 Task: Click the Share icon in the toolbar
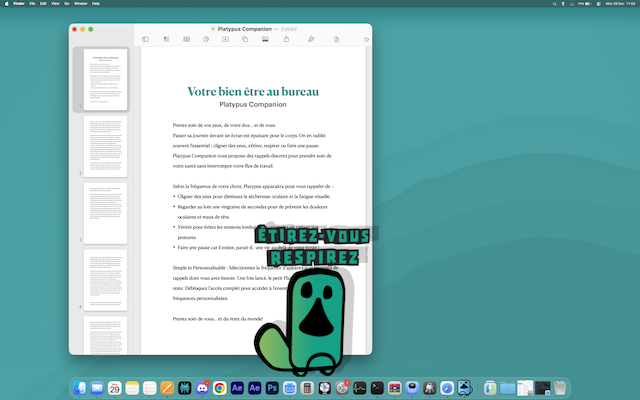288,39
